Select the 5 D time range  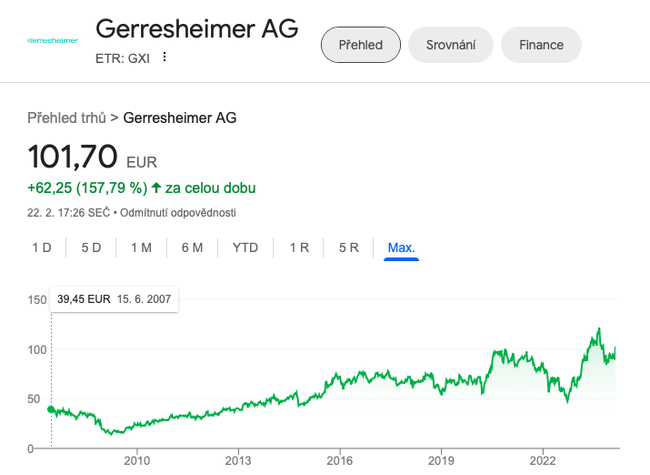coord(91,248)
